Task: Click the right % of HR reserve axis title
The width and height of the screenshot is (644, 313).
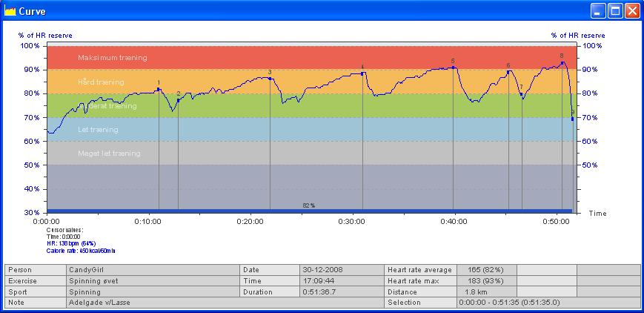Action: coord(578,36)
